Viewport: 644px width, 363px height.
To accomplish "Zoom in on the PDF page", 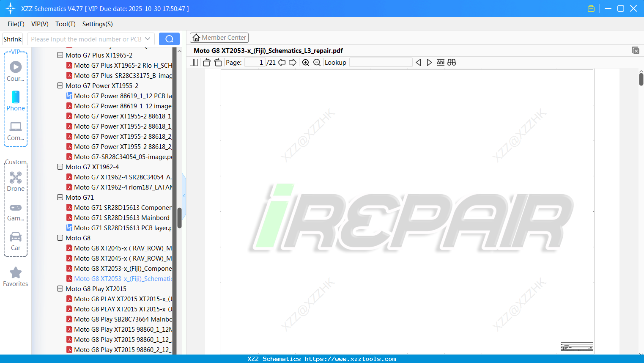I will 305,62.
